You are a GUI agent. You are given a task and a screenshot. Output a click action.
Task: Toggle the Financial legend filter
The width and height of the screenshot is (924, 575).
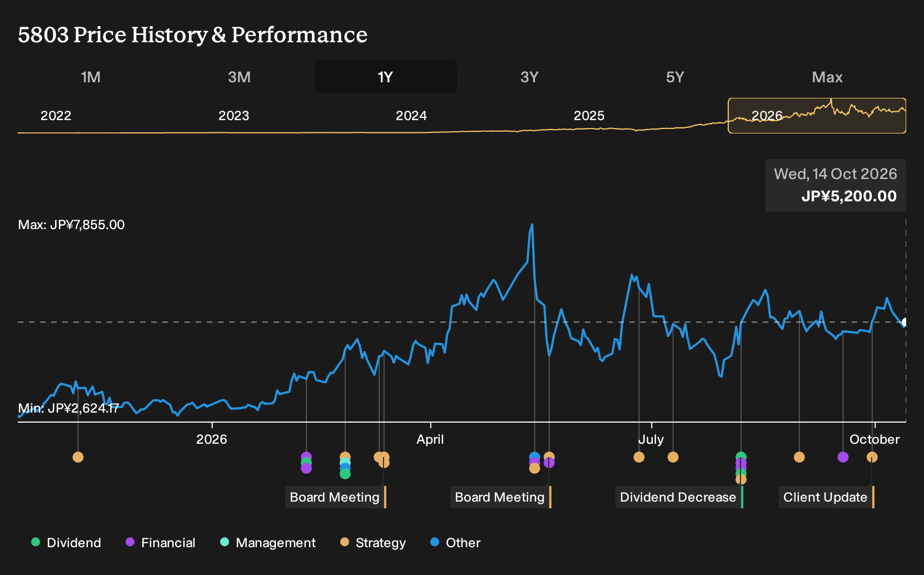(161, 543)
